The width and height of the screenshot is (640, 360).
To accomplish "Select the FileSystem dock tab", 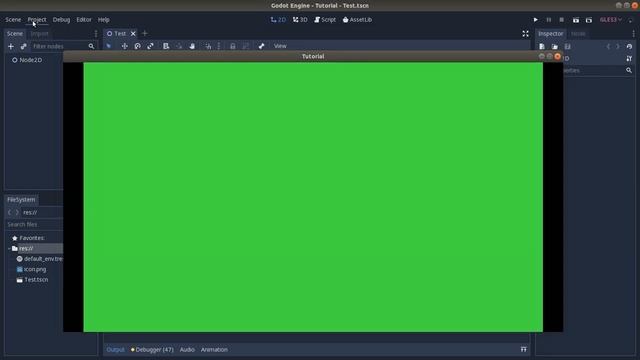I will 21,200.
